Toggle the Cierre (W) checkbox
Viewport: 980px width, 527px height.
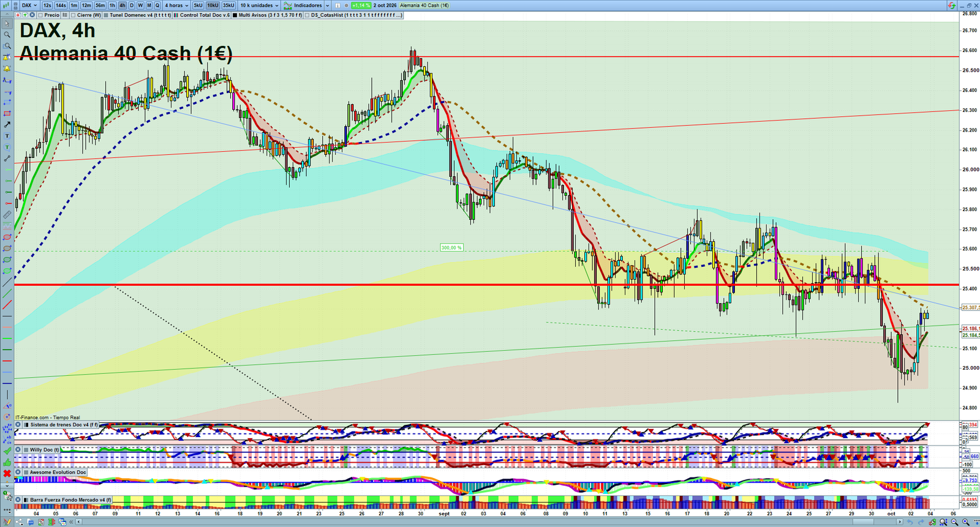[x=73, y=15]
